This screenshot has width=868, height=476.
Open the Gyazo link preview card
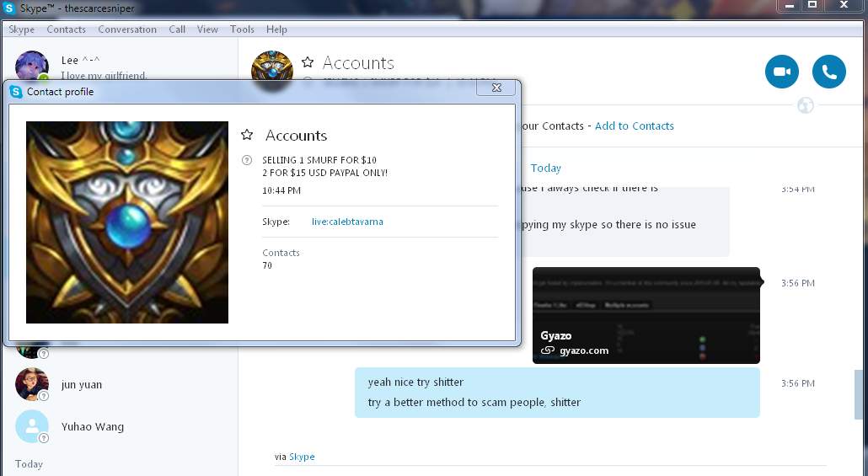[646, 315]
